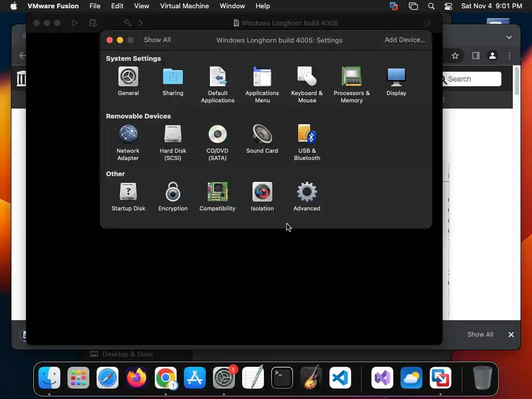Click the forward chevron in VM toolbar
Screen dimensions: 532x399
point(141,23)
